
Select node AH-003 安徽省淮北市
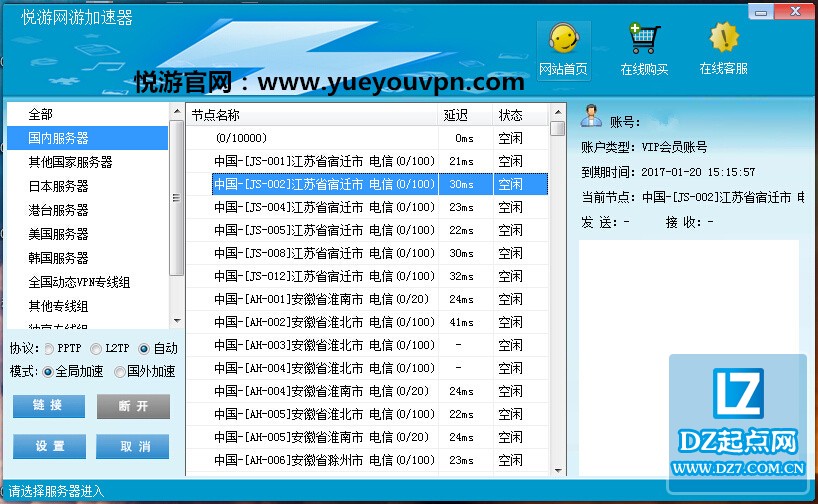367,345
